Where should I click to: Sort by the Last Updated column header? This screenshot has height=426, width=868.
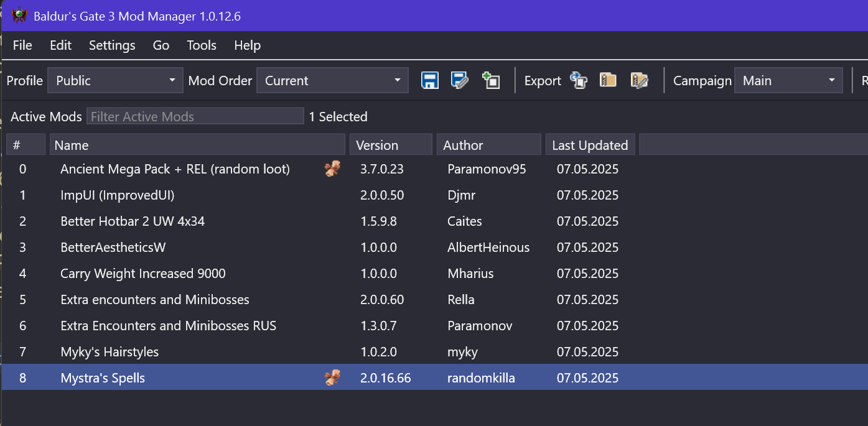tap(590, 145)
